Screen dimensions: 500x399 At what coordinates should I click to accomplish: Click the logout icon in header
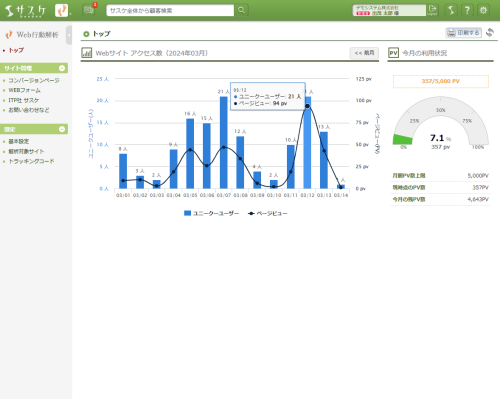[433, 10]
